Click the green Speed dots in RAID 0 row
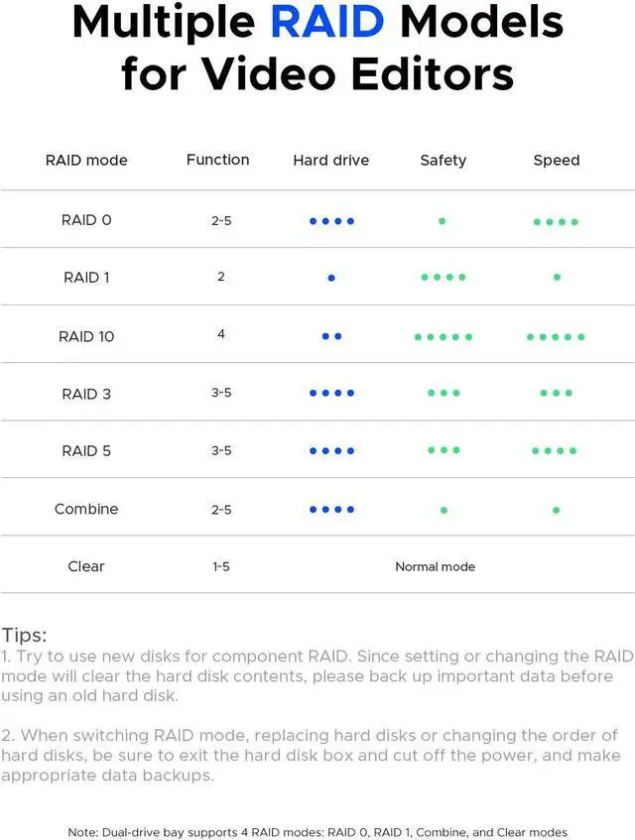This screenshot has width=635, height=840. [x=556, y=222]
